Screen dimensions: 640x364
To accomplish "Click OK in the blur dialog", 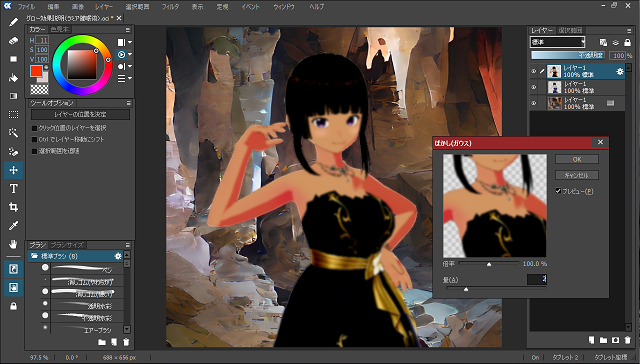I will [577, 159].
